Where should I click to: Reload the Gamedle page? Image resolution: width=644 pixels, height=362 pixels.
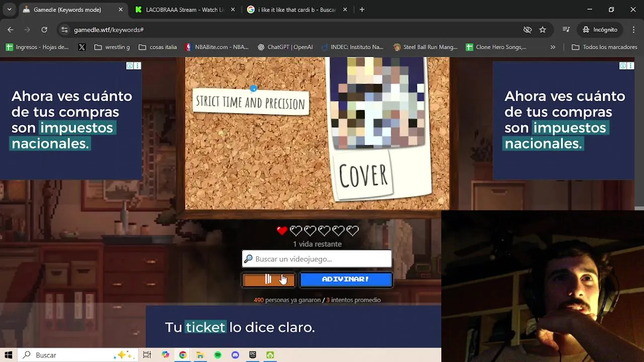[x=44, y=30]
